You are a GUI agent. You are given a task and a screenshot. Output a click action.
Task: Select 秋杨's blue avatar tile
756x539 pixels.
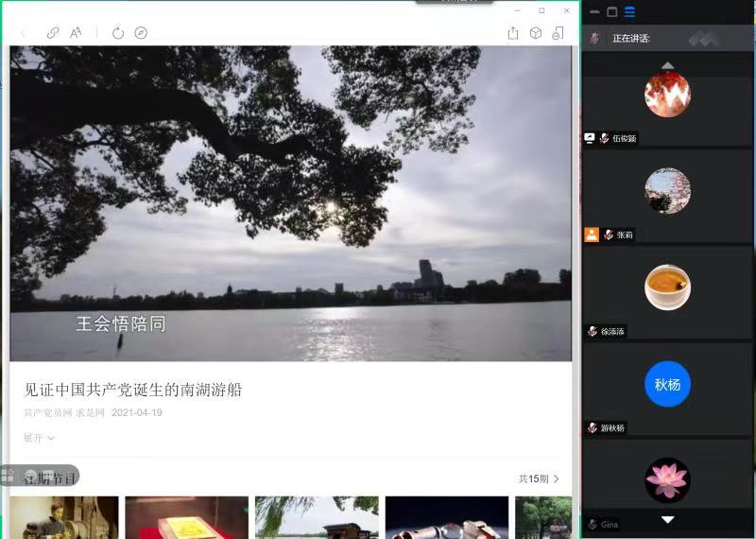pyautogui.click(x=667, y=384)
